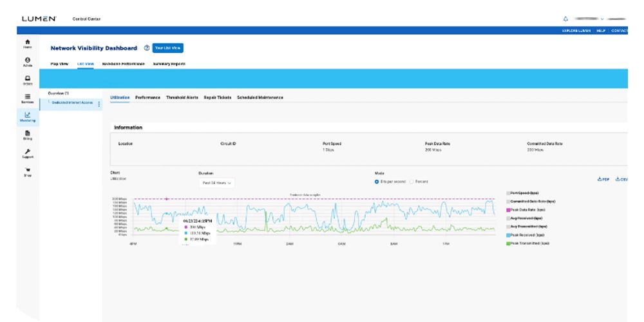Select the Utilization tab
The width and height of the screenshot is (644, 322).
click(x=120, y=98)
